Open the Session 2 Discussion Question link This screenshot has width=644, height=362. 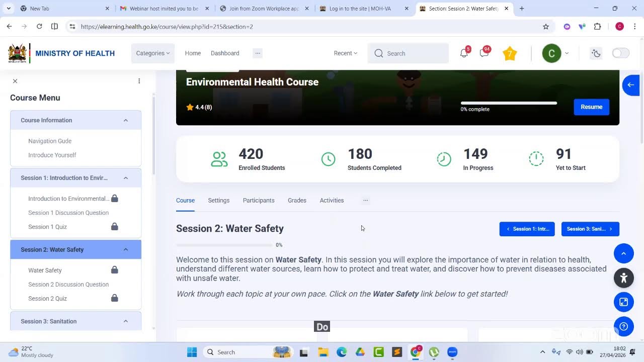tap(68, 285)
